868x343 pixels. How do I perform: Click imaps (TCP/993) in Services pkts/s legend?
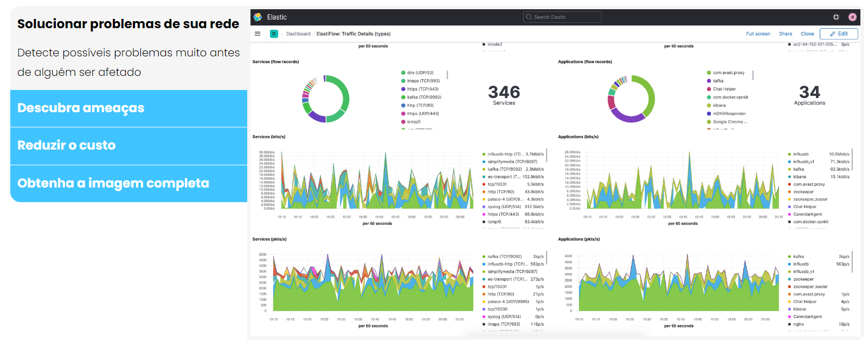click(513, 324)
